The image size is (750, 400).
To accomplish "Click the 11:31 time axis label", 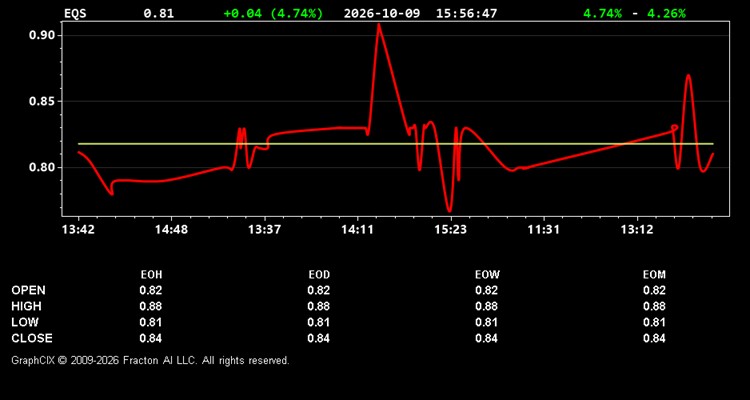I will (543, 230).
